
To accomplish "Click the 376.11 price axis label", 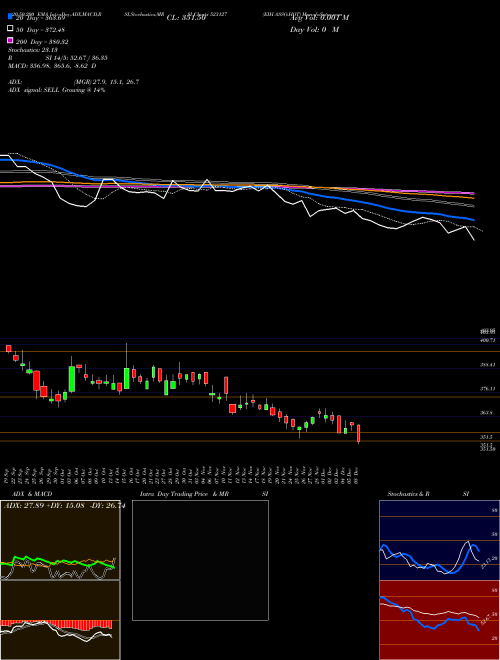I will [487, 389].
